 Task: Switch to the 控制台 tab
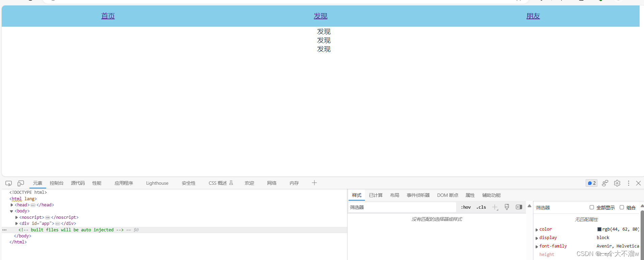(x=56, y=183)
